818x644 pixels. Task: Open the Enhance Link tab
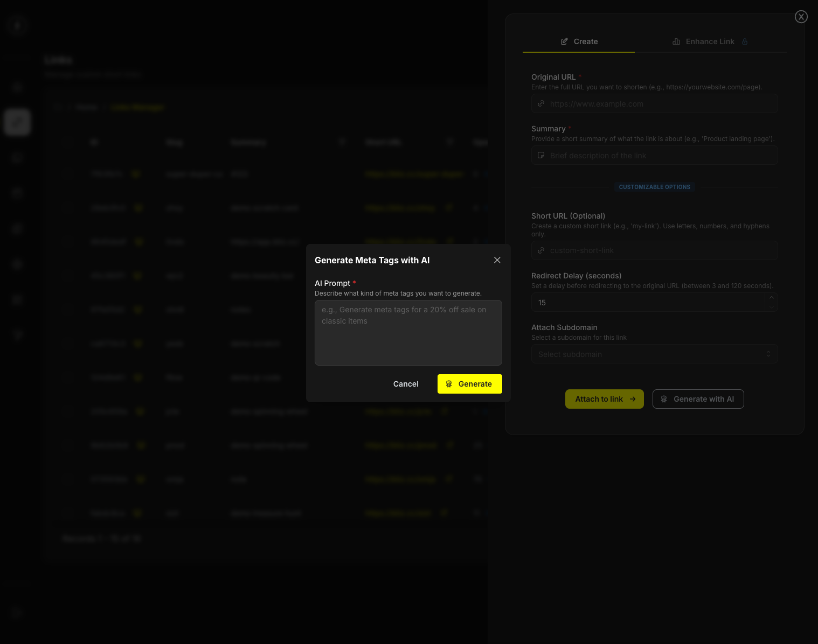pyautogui.click(x=710, y=41)
